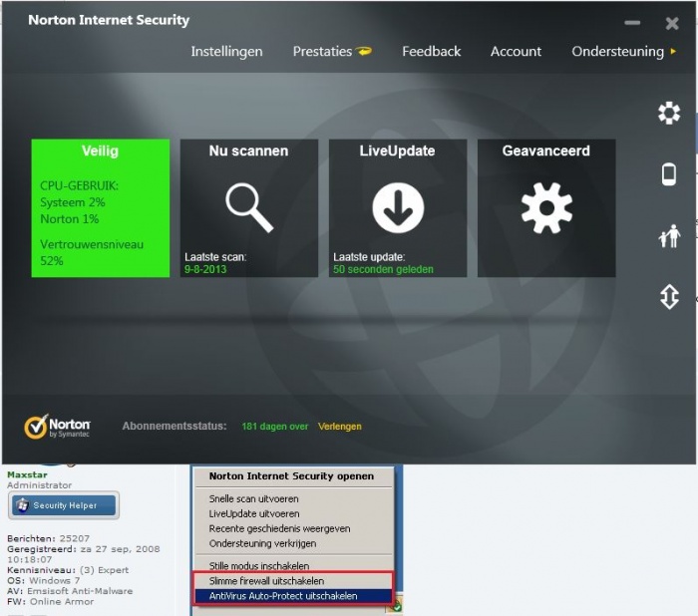Click the Norton tray icon below context menu
This screenshot has width=698, height=616.
point(396,606)
